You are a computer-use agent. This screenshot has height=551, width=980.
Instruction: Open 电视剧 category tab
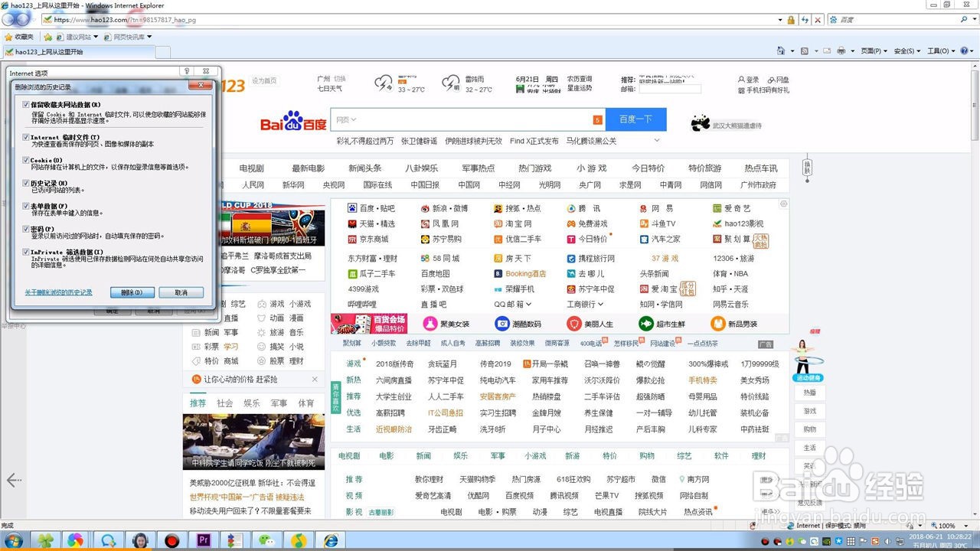[251, 168]
